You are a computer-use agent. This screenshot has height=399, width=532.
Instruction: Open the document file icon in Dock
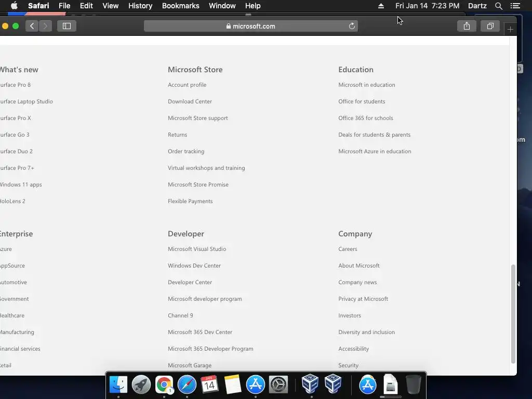click(x=391, y=384)
